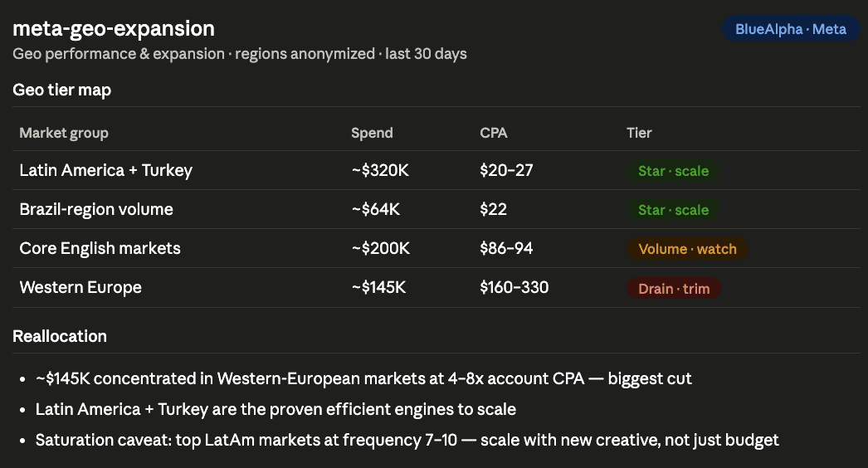The height and width of the screenshot is (468, 868).
Task: Click the Saturation caveat bullet point
Action: (x=407, y=441)
